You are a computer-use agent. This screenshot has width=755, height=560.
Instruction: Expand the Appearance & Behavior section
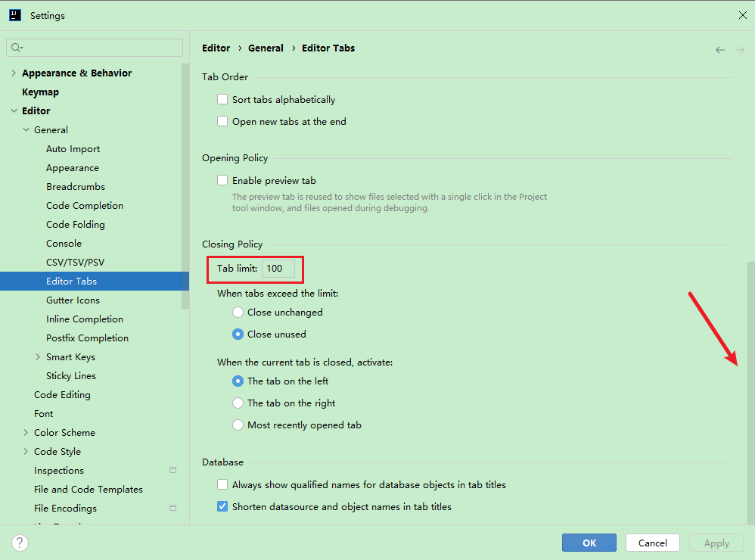coord(13,73)
